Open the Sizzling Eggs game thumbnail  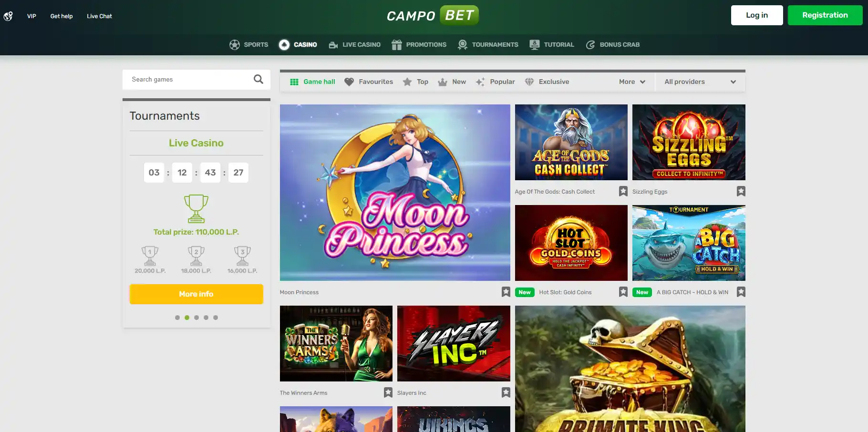(689, 142)
